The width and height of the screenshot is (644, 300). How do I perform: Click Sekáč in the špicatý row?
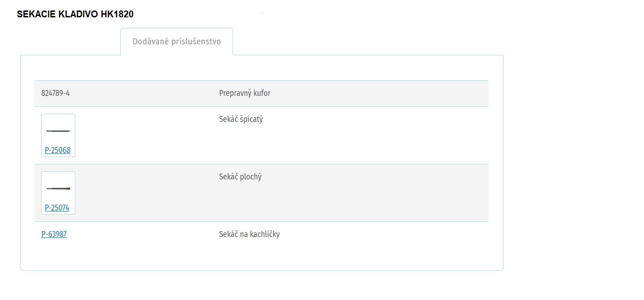coord(229,119)
